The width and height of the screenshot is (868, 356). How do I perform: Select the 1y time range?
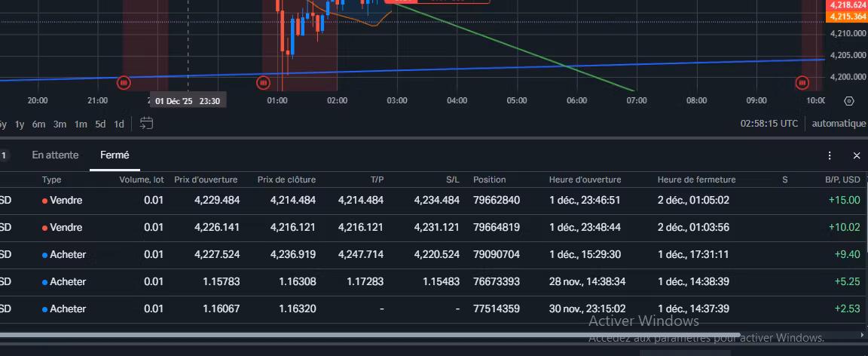click(x=20, y=124)
